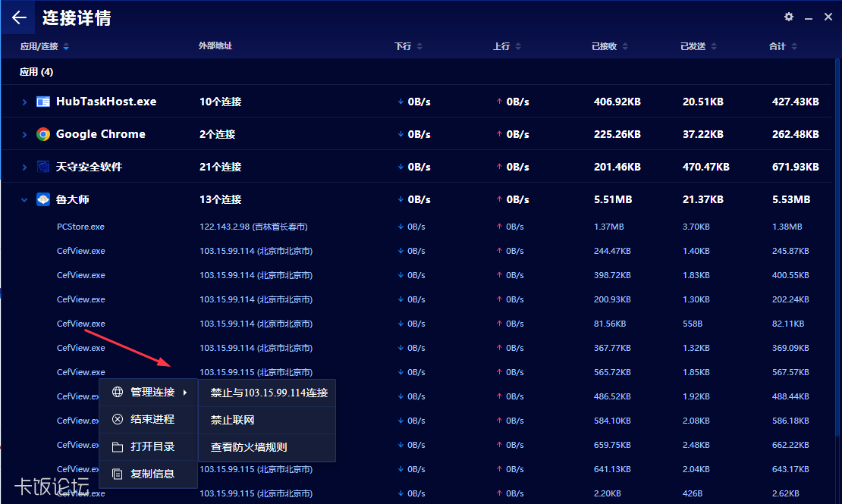The image size is (842, 504).
Task: Click the globe icon beside 管理连接
Action: pyautogui.click(x=118, y=392)
